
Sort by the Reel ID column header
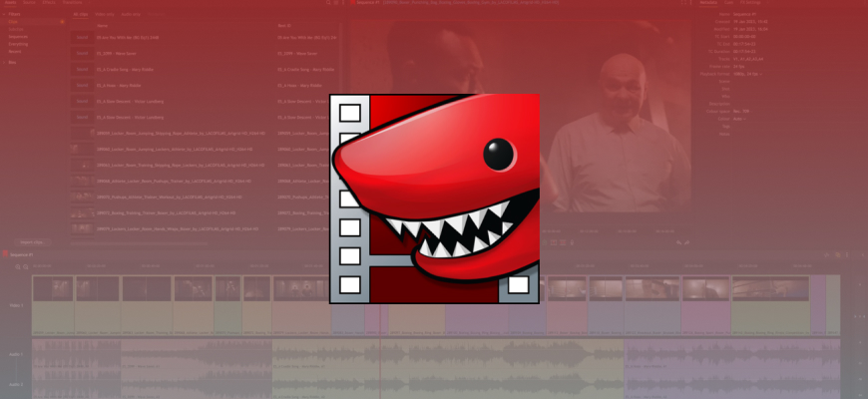click(x=284, y=26)
